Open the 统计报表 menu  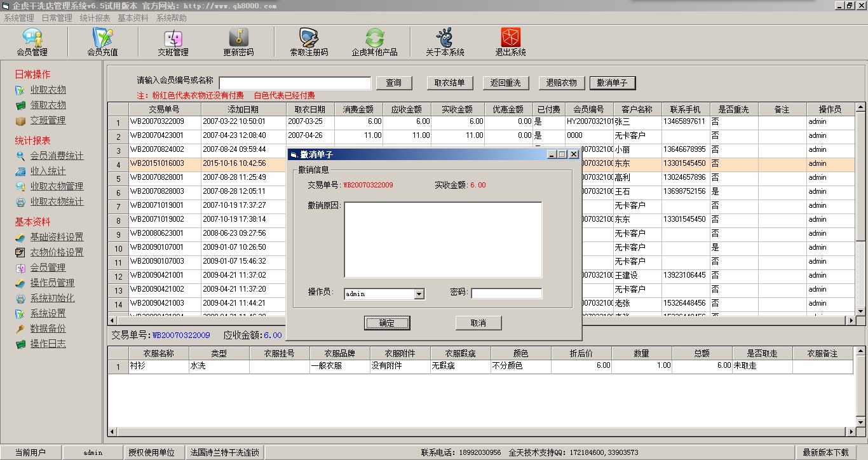click(95, 18)
